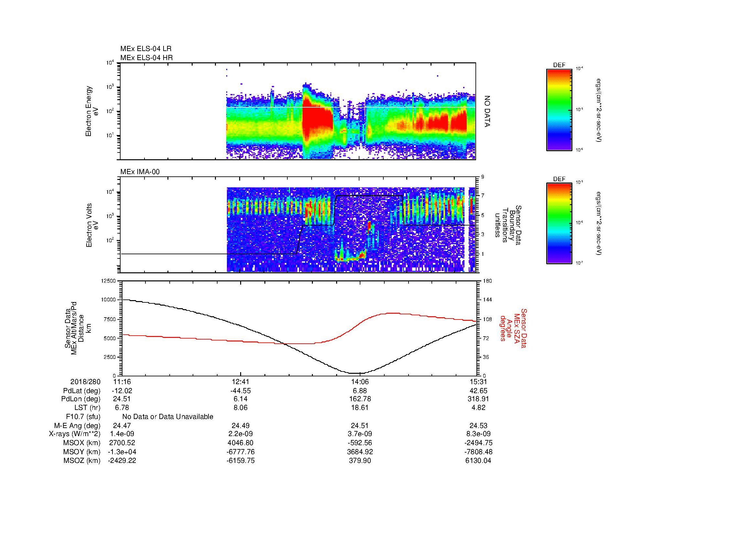Viewport: 756px width, 534px height.
Task: Click PdLon value '162.78'
Action: [360, 399]
